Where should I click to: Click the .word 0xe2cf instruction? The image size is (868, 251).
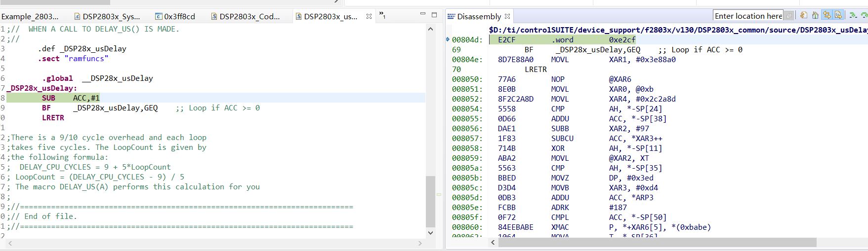[593, 40]
